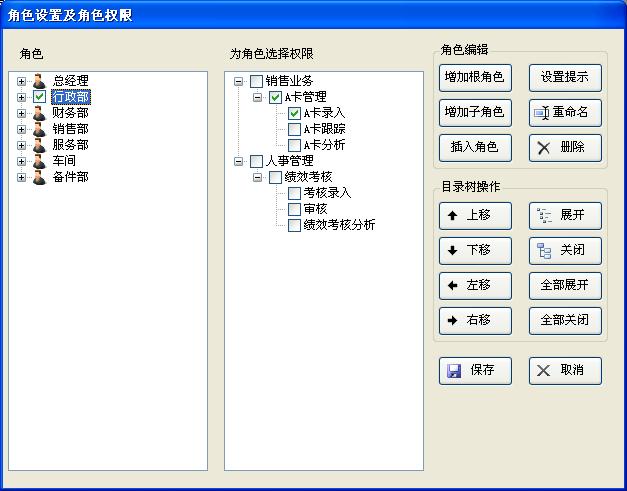
Task: Select the 考核录入 permission label
Action: [327, 193]
